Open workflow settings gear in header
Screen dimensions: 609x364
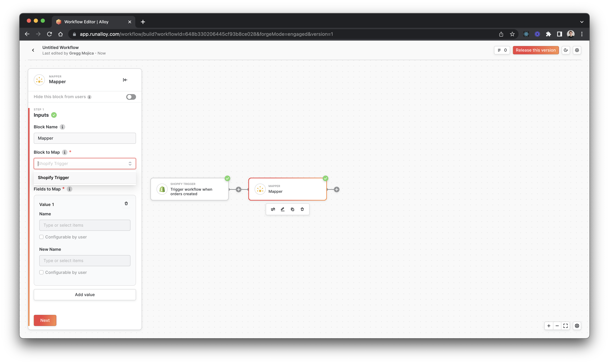577,50
